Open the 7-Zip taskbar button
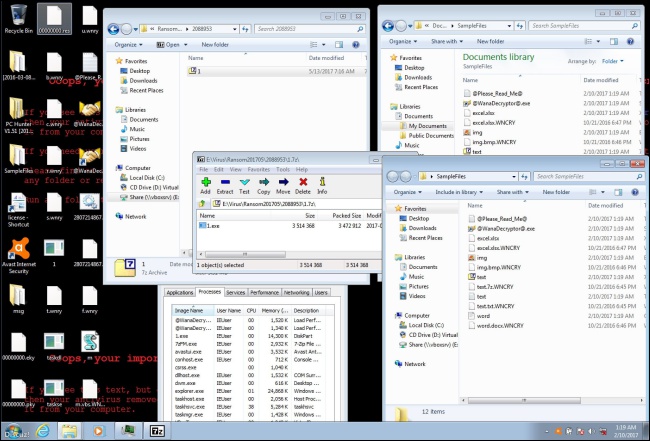650x441 pixels. click(157, 431)
